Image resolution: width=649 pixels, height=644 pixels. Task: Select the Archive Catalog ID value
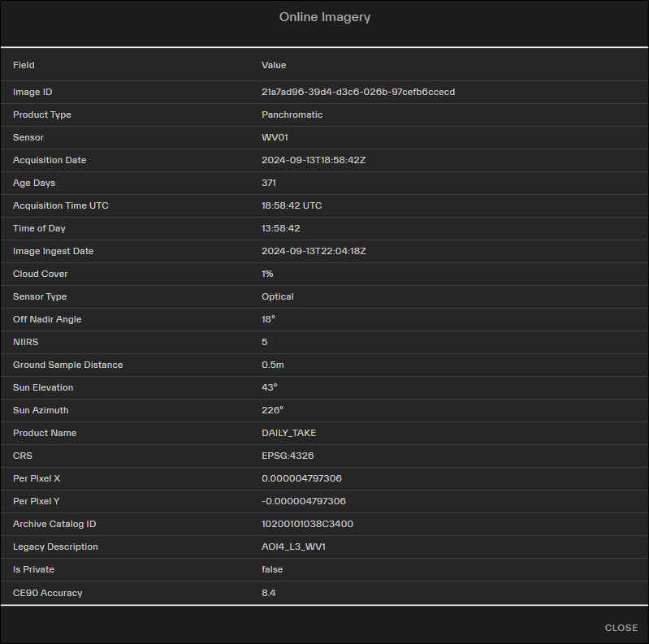click(307, 524)
